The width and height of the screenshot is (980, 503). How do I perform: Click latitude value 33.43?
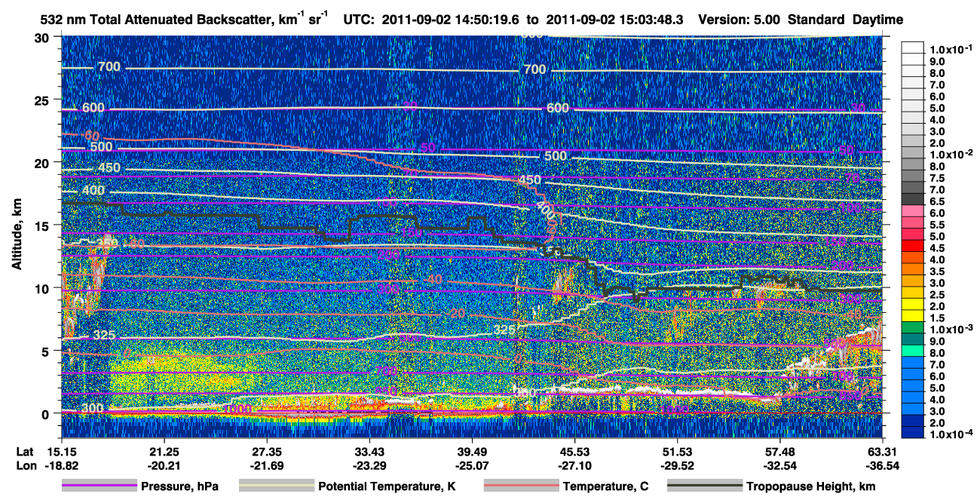coord(369,452)
